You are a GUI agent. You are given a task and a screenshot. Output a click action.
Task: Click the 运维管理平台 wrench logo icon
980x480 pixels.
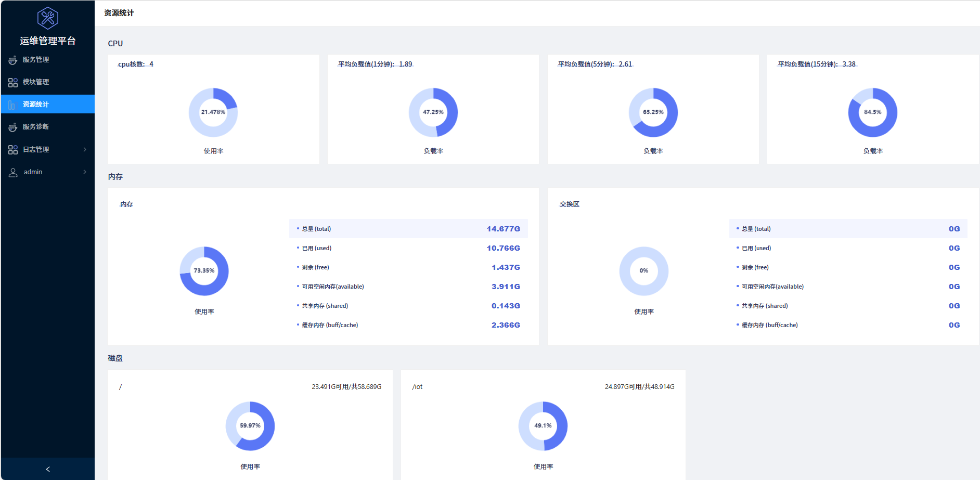tap(48, 18)
